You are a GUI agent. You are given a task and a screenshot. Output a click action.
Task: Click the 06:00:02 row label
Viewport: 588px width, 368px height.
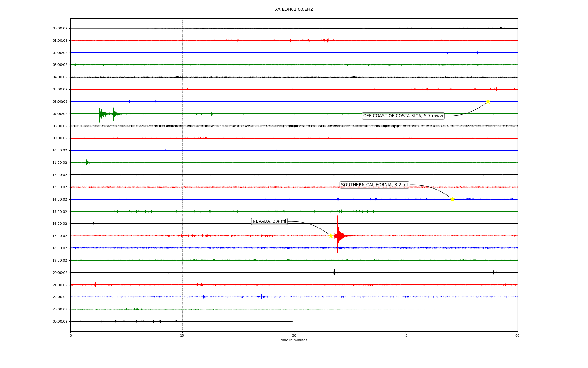coord(60,102)
